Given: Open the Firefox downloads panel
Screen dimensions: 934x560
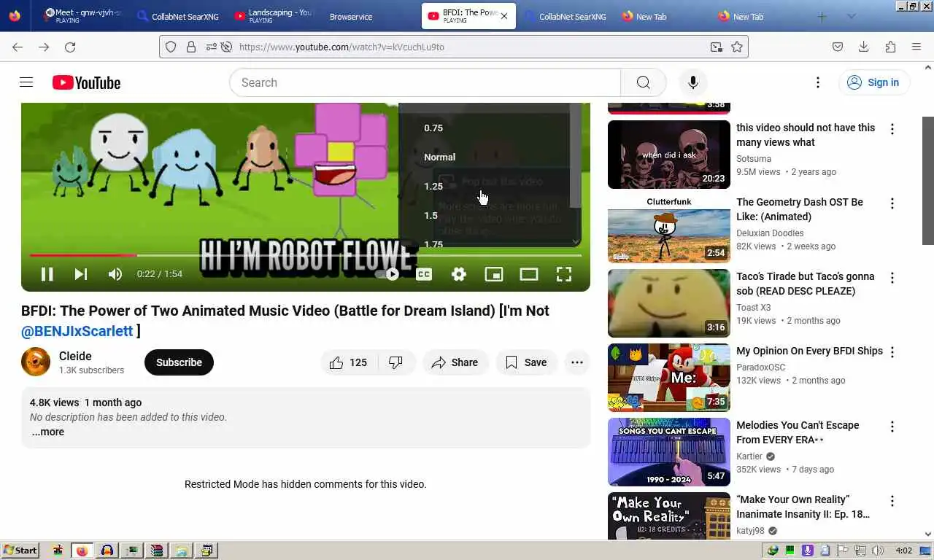Looking at the screenshot, I should (864, 47).
